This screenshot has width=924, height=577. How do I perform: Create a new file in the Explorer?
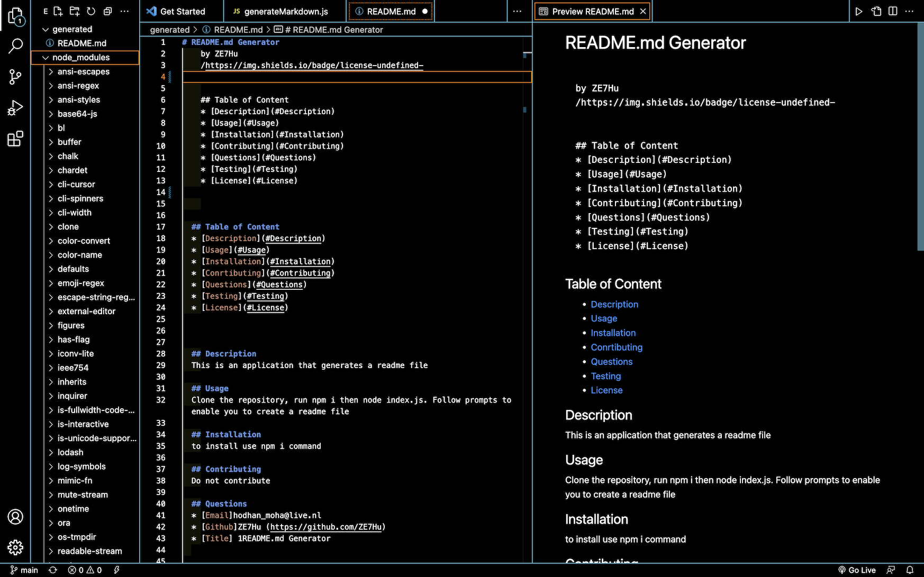point(57,11)
